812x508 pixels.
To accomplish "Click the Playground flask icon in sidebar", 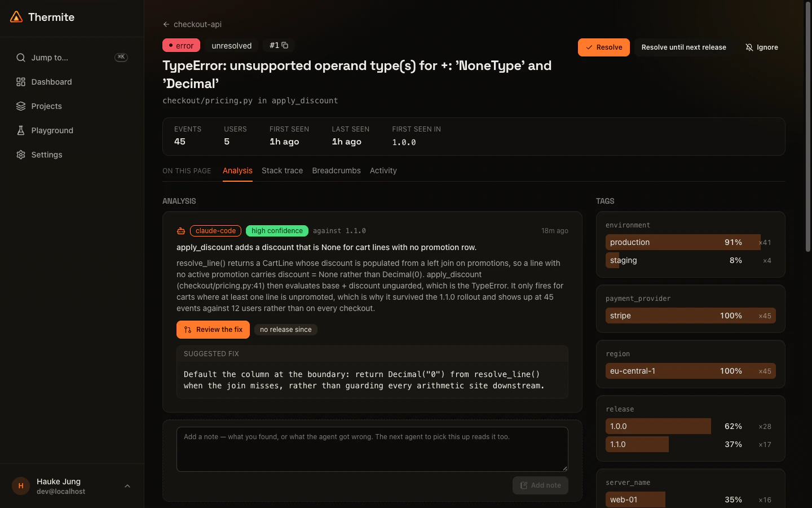I will 21,130.
